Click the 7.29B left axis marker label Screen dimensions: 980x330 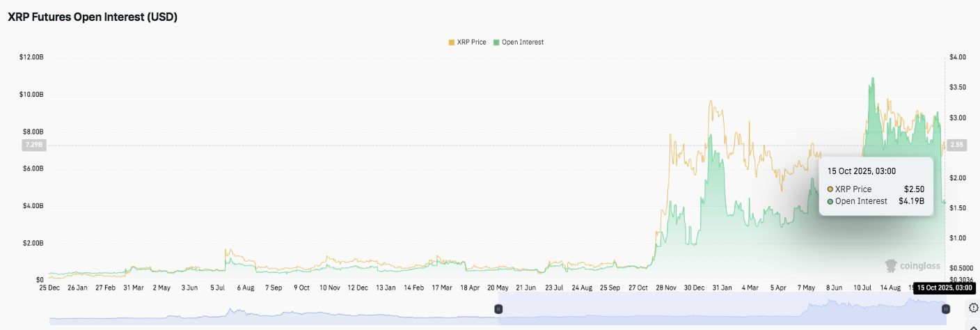[x=35, y=145]
